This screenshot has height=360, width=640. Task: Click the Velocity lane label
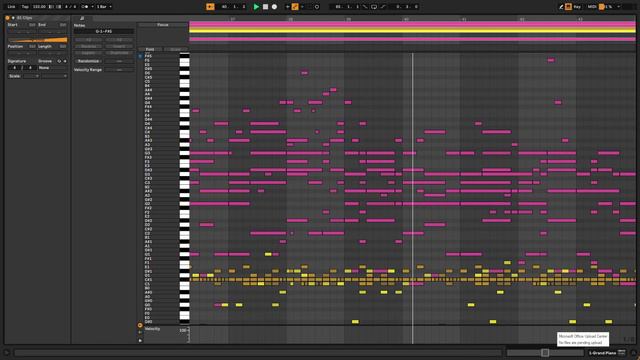(152, 329)
